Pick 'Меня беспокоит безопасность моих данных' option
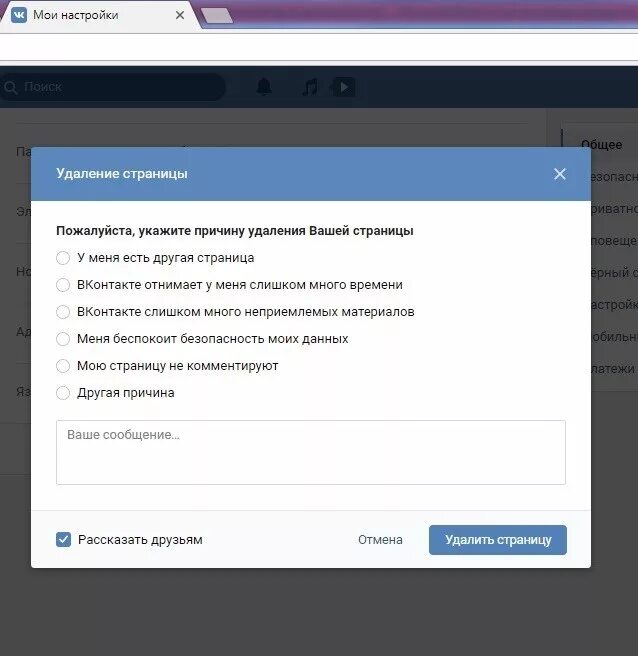This screenshot has width=638, height=656. coord(63,339)
